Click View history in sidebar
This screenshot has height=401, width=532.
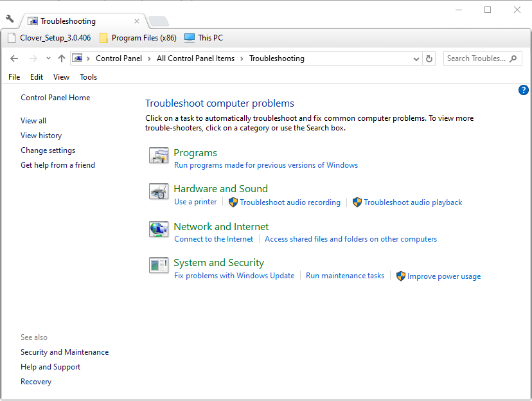coord(41,136)
